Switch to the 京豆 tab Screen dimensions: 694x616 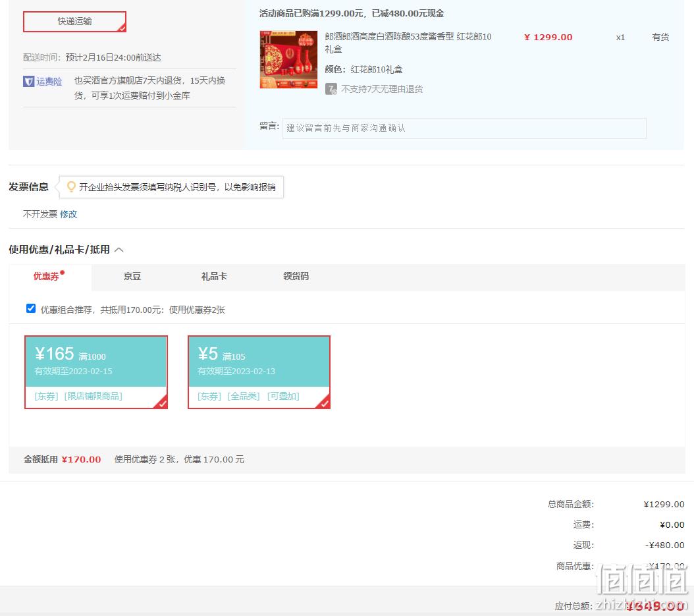tap(132, 277)
